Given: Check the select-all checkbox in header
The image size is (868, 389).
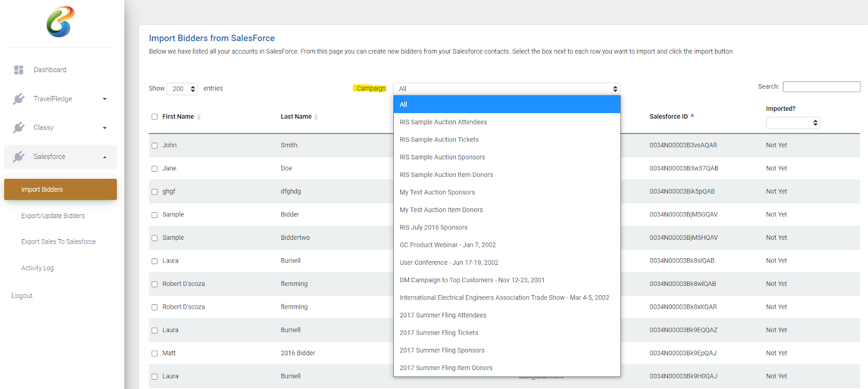Looking at the screenshot, I should [x=155, y=117].
